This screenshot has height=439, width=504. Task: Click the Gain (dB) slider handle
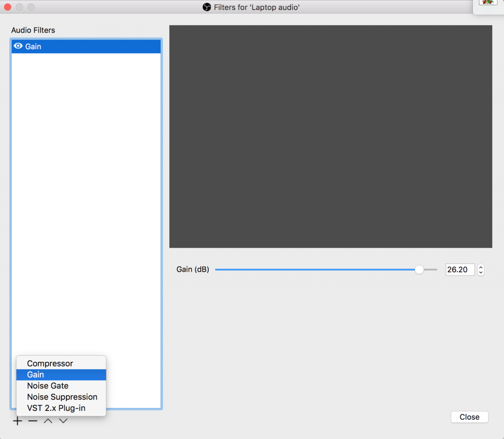point(419,270)
